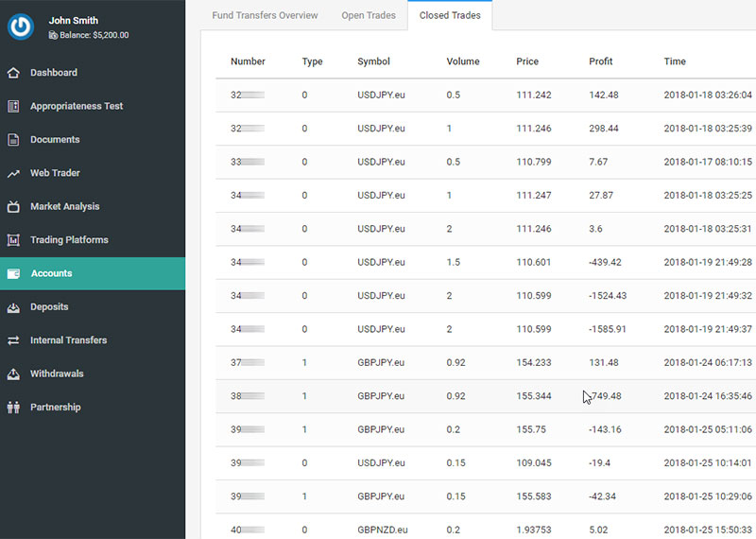
Task: Switch to Fund Transfers Overview tab
Action: (x=265, y=15)
